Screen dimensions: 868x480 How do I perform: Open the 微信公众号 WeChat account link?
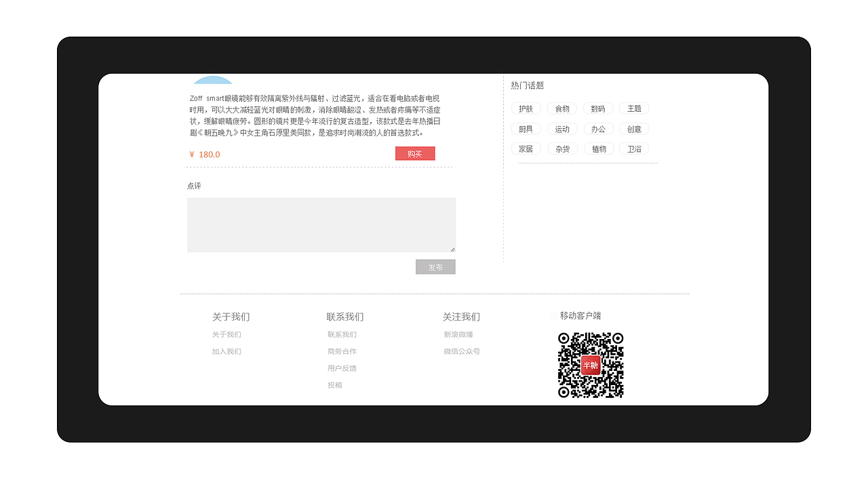point(462,351)
